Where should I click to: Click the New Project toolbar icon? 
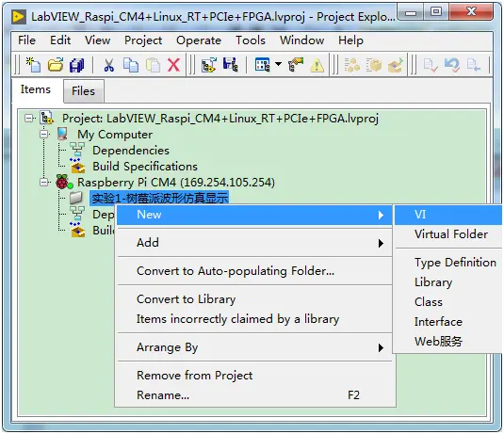(33, 65)
